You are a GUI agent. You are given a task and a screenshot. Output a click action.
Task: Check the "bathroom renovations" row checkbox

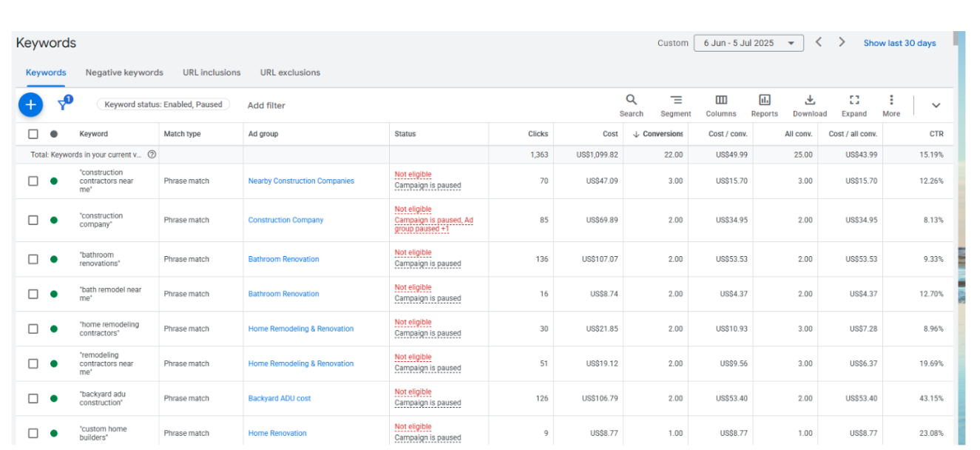click(x=33, y=259)
